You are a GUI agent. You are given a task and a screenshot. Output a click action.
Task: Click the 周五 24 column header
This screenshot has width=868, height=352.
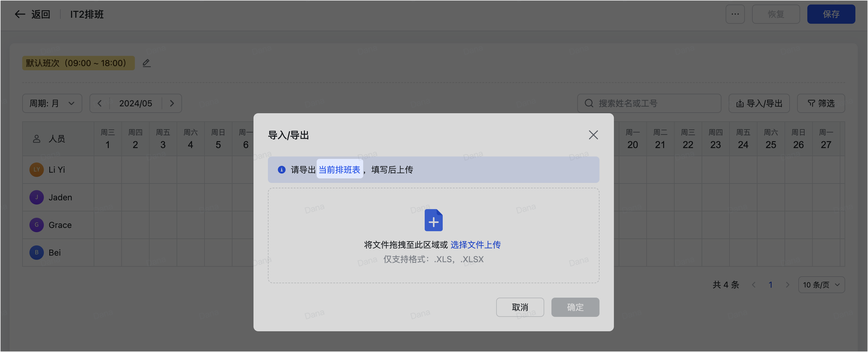pos(743,138)
